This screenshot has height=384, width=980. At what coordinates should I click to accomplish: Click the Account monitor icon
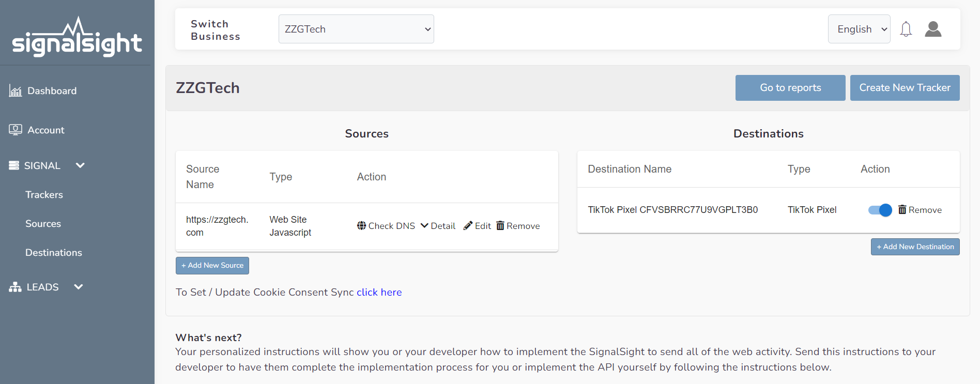click(x=16, y=130)
